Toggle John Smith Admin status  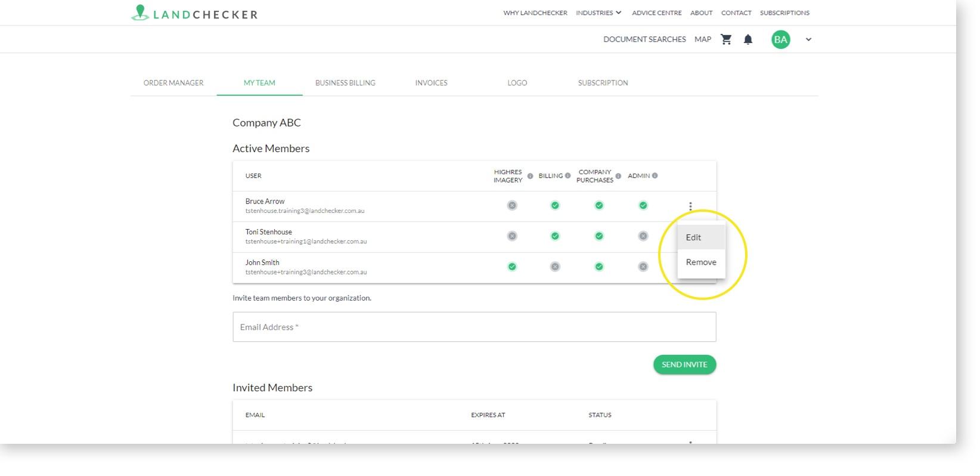(x=643, y=267)
